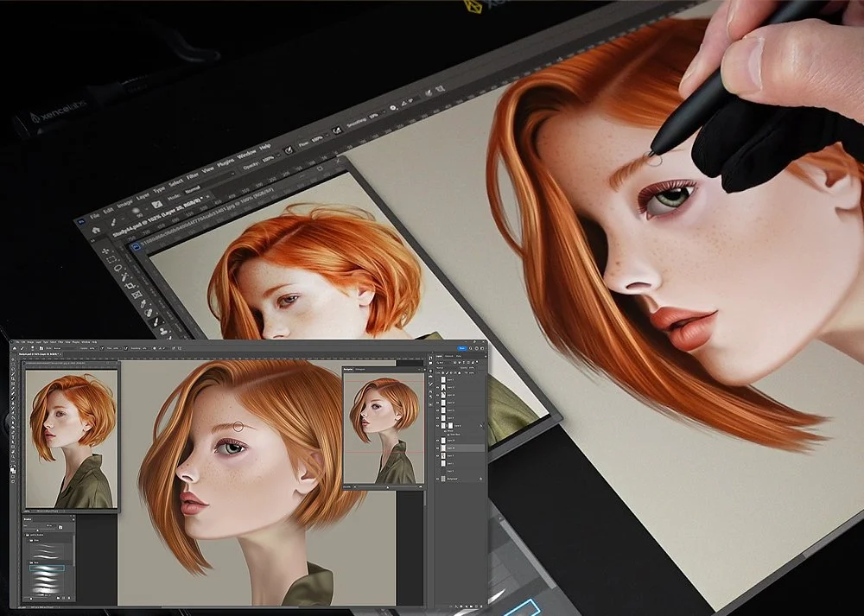Image resolution: width=864 pixels, height=616 pixels.
Task: Toggle pressure for size on tablet options bar
Action: click(429, 92)
